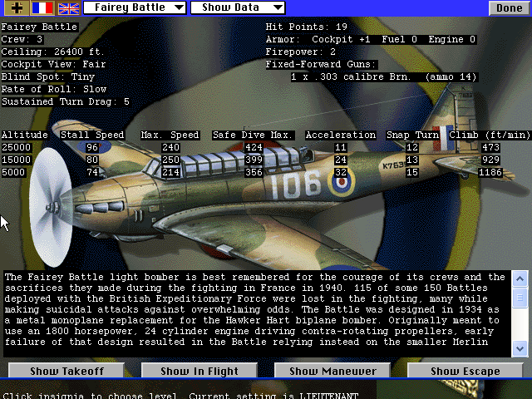This screenshot has width=532, height=399.
Task: Click the 'Ceiling: 26400 ft.' text
Action: click(x=52, y=52)
